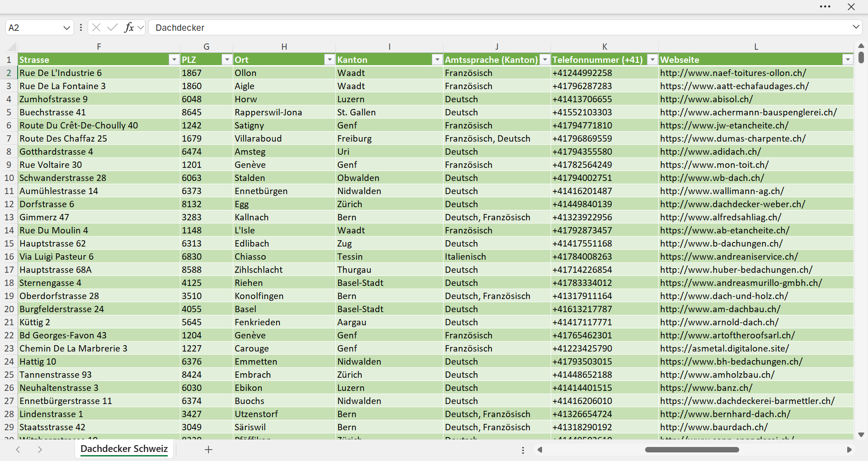
Task: Open link https://asmetal.digitalone.site/
Action: pyautogui.click(x=724, y=348)
